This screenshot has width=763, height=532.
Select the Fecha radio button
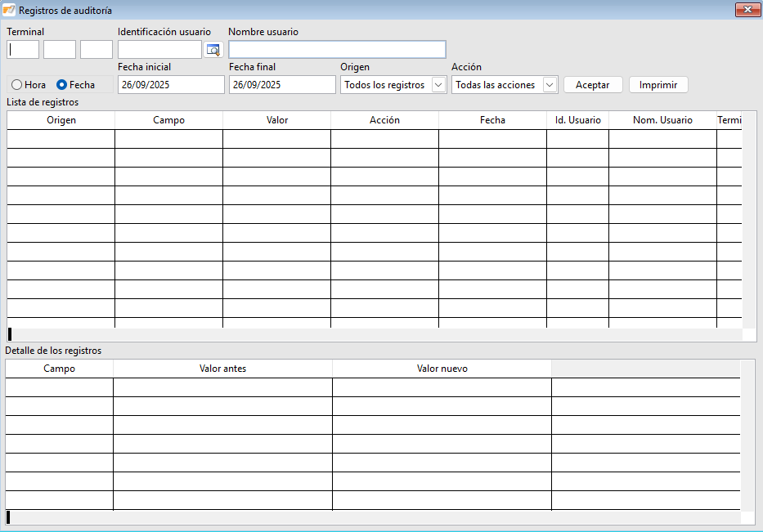(61, 85)
